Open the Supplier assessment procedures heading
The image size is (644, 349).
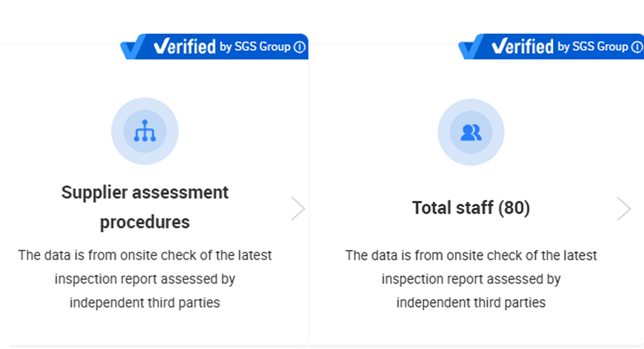pyautogui.click(x=145, y=207)
